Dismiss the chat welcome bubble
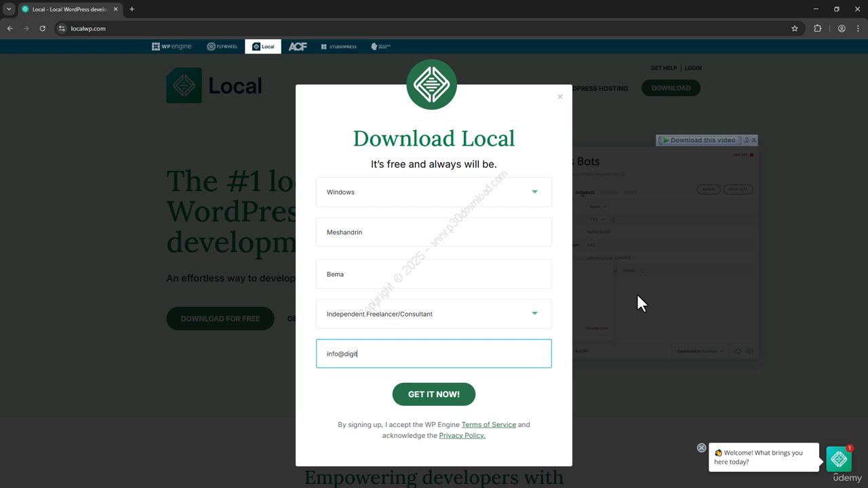 [701, 448]
